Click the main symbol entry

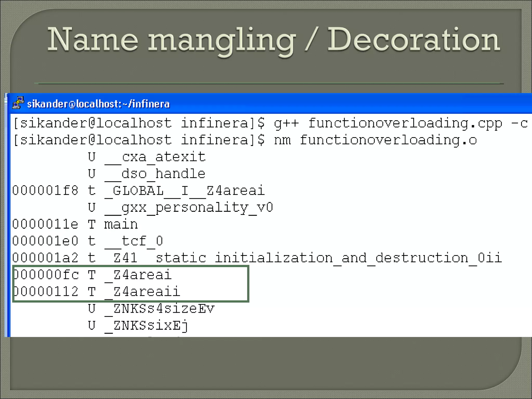(x=121, y=224)
